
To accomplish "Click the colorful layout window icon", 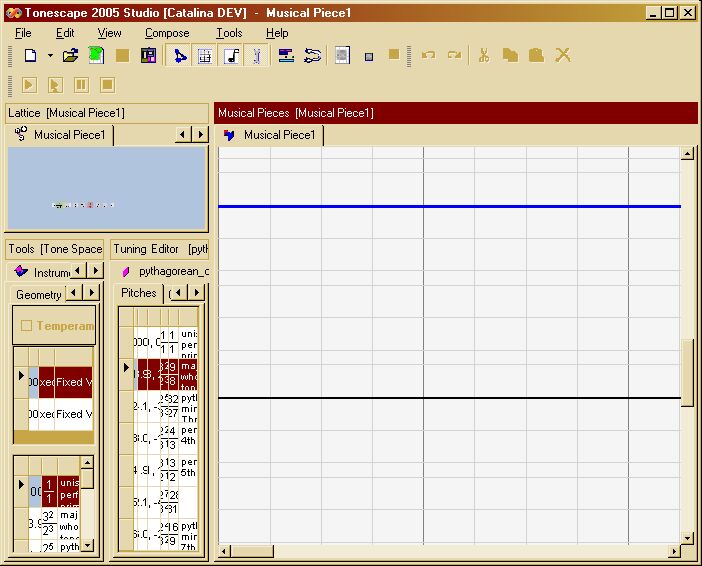I will tap(148, 56).
